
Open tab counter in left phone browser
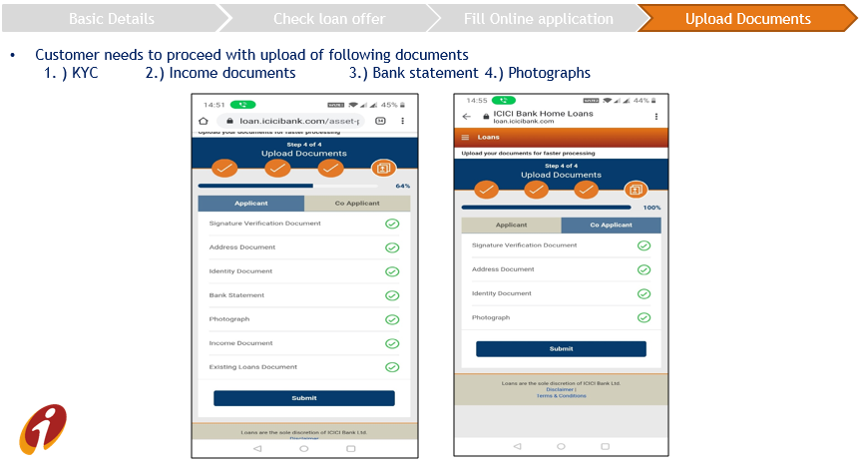click(380, 121)
